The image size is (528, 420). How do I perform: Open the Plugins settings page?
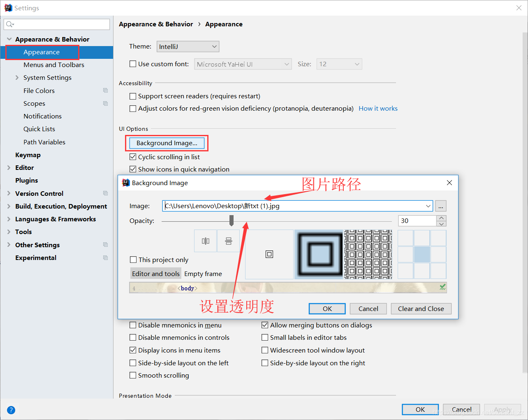26,180
